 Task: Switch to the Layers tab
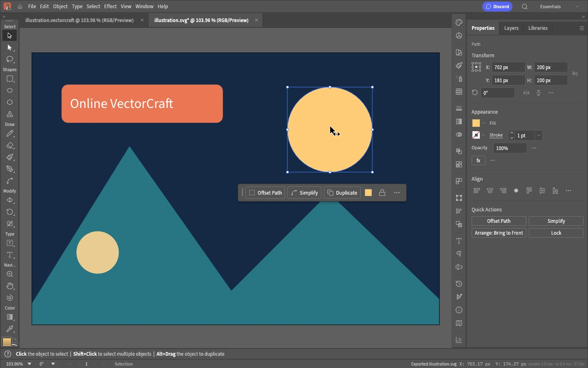[x=511, y=28]
